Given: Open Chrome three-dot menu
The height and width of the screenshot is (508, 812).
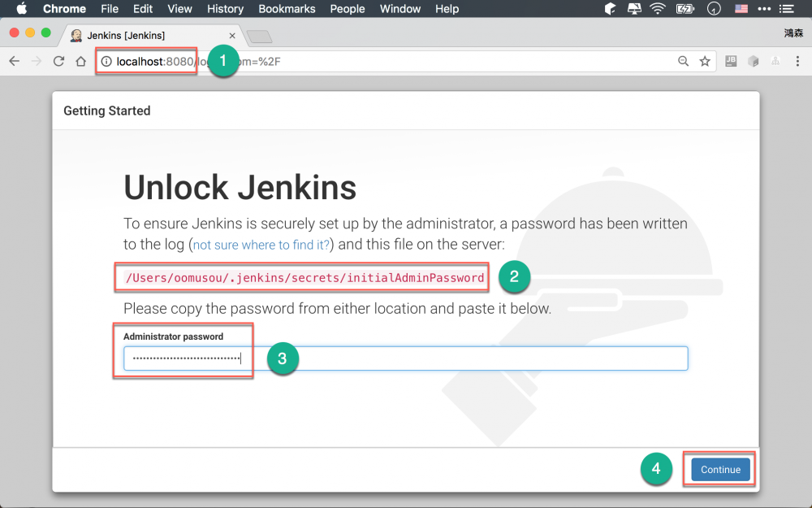Looking at the screenshot, I should tap(797, 61).
